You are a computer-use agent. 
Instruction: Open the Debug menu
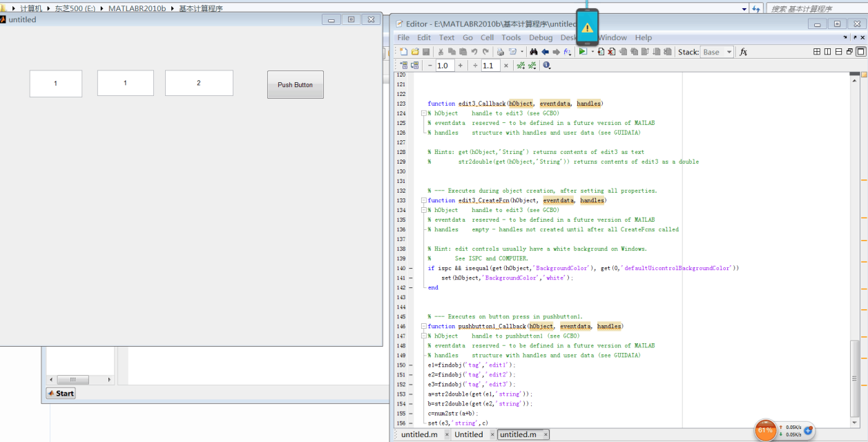coord(541,38)
